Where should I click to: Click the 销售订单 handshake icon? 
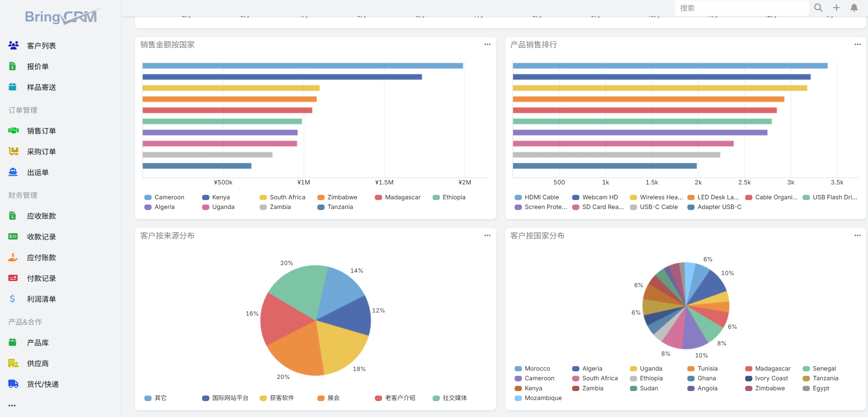(x=13, y=130)
